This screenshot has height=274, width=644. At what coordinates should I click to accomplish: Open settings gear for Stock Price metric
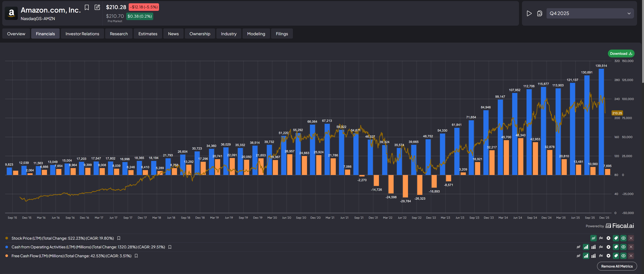tap(608, 238)
